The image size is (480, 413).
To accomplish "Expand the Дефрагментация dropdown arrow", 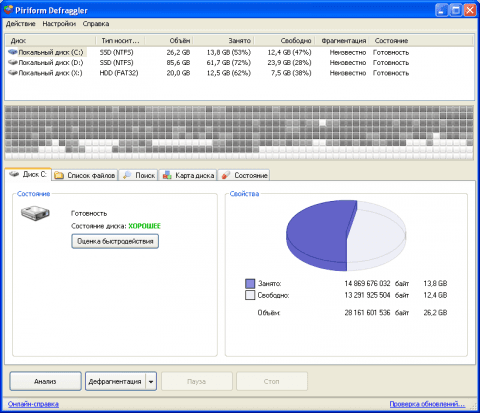I will [151, 381].
